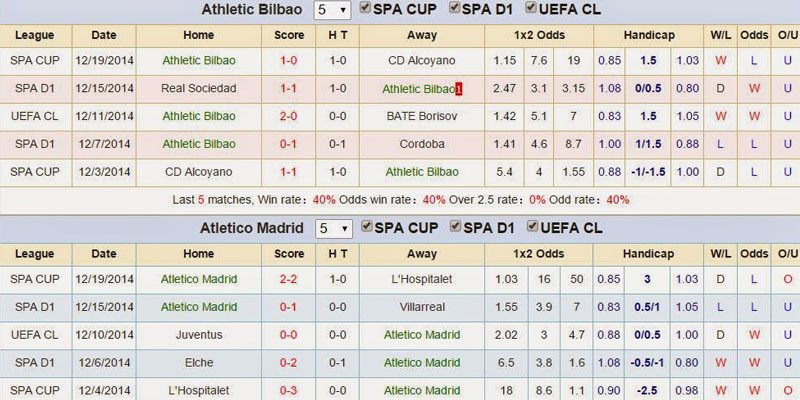Uncheck SPA CUP for Athletic Bilbao

pos(366,8)
